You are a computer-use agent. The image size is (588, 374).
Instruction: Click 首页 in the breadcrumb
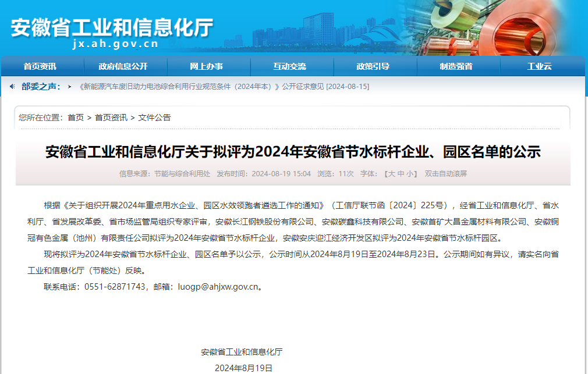pyautogui.click(x=76, y=117)
